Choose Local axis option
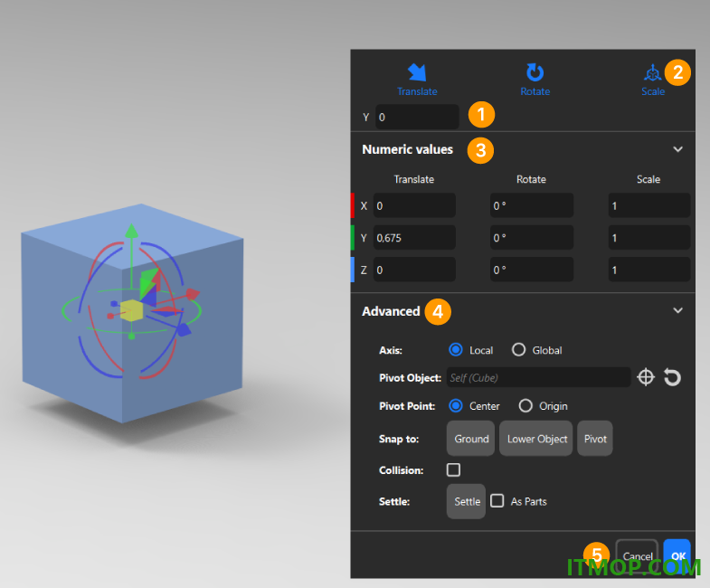Screen dimensions: 710x588 (x=456, y=350)
